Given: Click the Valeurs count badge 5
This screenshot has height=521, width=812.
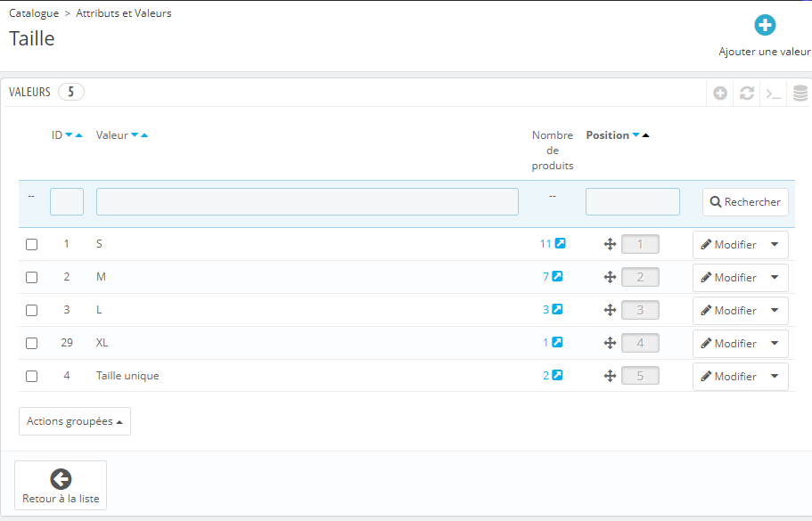Looking at the screenshot, I should pyautogui.click(x=71, y=92).
